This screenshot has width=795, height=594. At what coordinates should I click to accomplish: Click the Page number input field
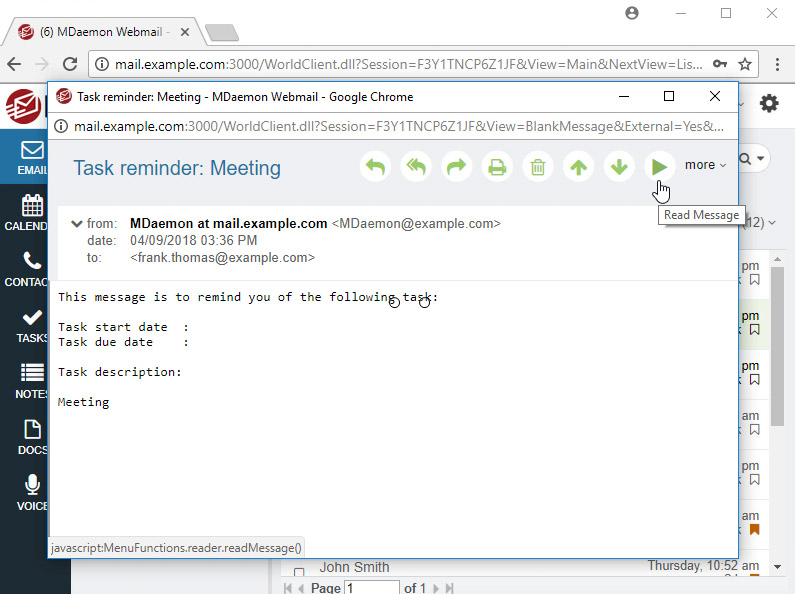(x=372, y=588)
